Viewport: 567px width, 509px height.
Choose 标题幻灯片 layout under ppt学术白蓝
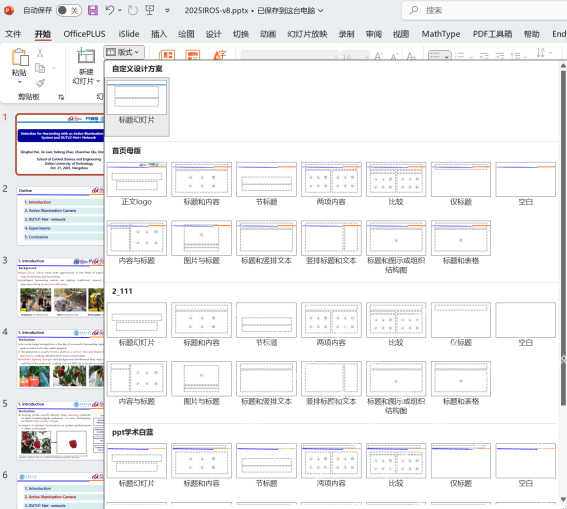137,466
